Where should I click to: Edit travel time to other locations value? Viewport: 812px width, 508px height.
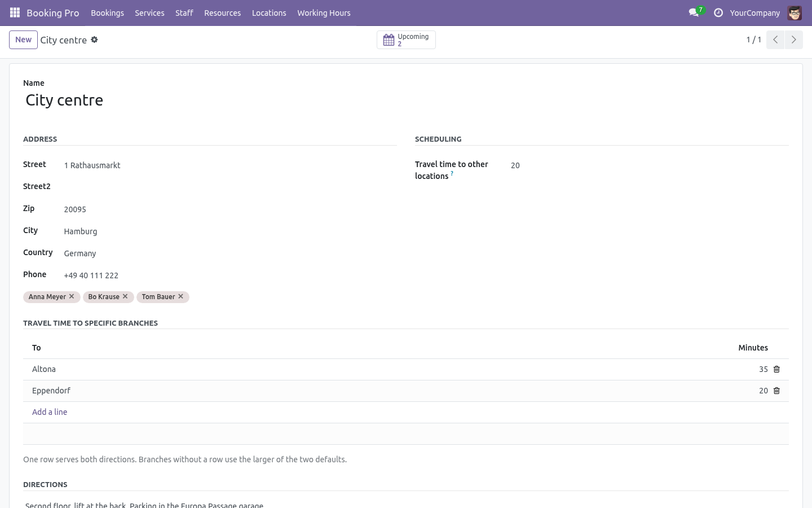pos(650,165)
